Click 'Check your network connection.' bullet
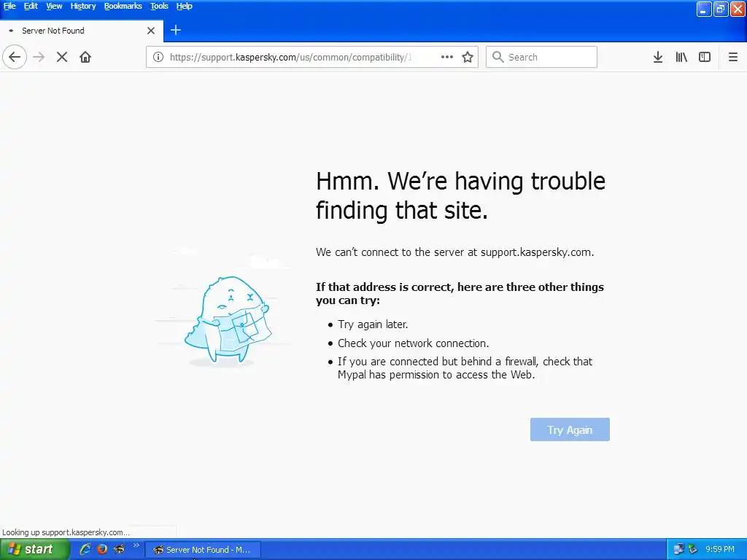The height and width of the screenshot is (560, 747). pyautogui.click(x=413, y=343)
